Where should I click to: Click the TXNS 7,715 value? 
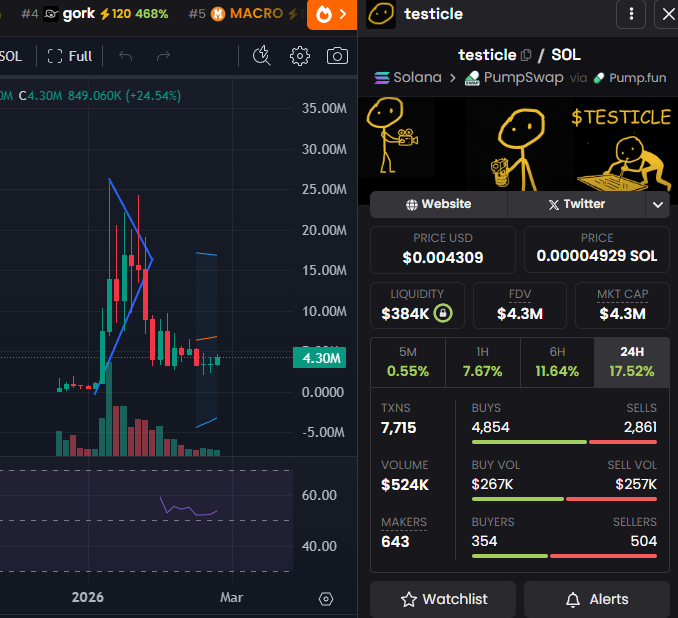398,428
